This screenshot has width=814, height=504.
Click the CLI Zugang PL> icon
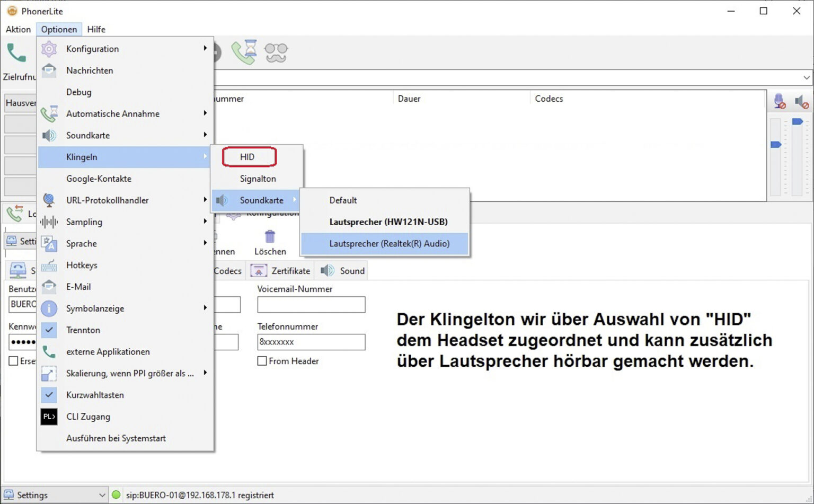[x=49, y=417]
